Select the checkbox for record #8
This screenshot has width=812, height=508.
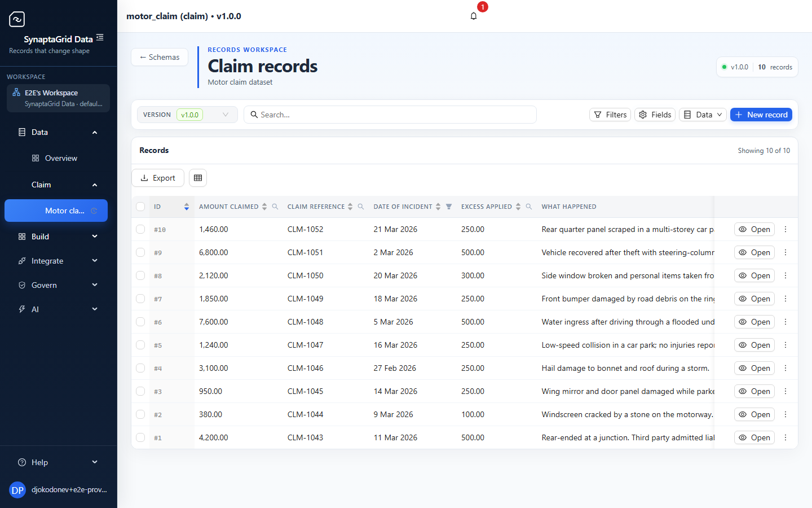140,275
